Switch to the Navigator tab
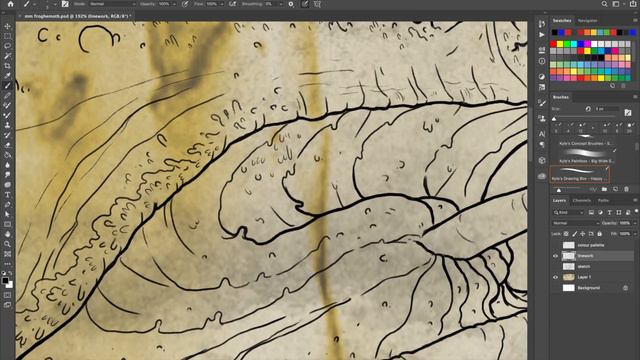Screen dimensions: 640x360 tap(587, 20)
